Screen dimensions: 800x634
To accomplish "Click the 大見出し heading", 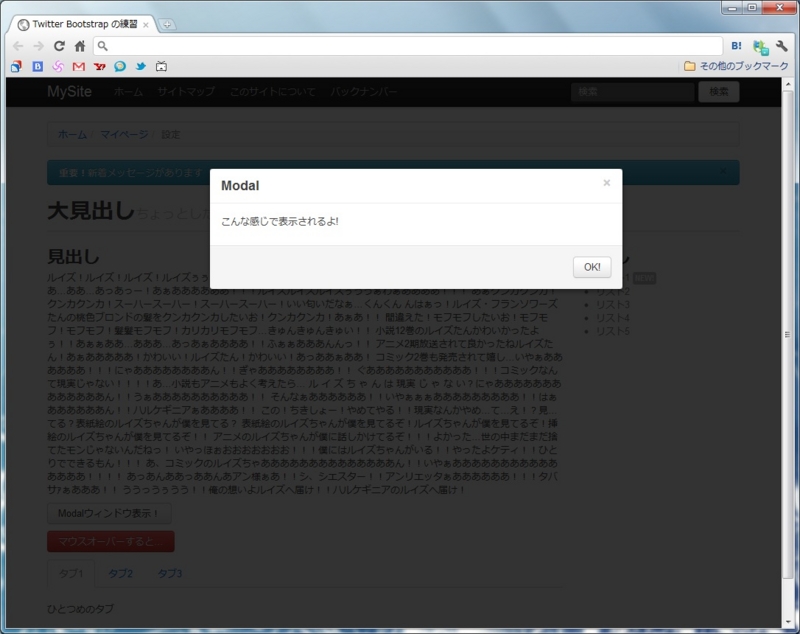I will pyautogui.click(x=91, y=211).
